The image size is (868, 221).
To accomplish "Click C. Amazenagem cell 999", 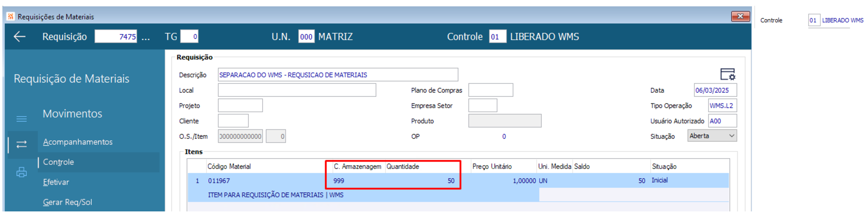I will (x=339, y=181).
